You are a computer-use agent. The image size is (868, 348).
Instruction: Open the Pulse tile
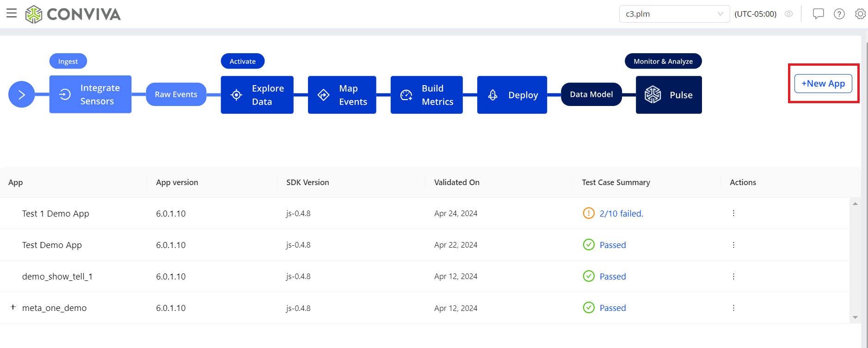tap(669, 95)
